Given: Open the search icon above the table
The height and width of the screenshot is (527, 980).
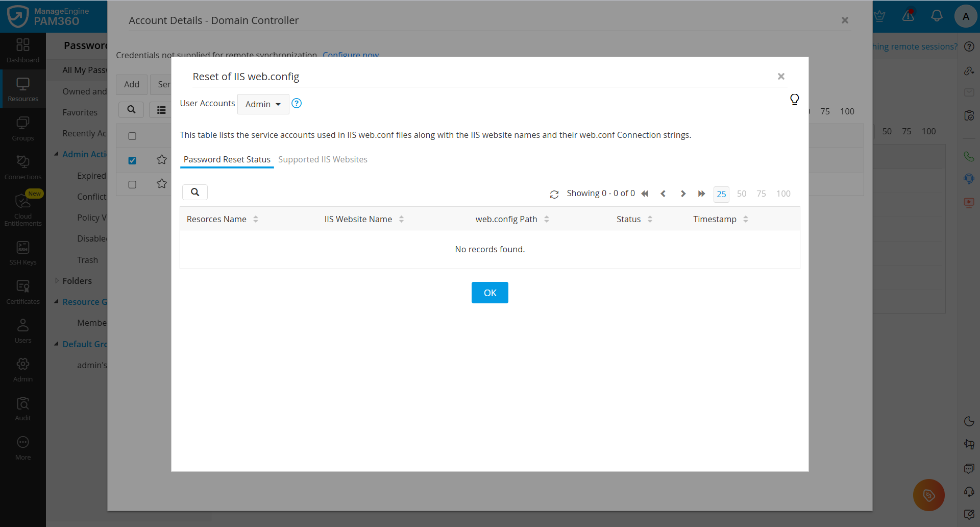Looking at the screenshot, I should [x=195, y=191].
